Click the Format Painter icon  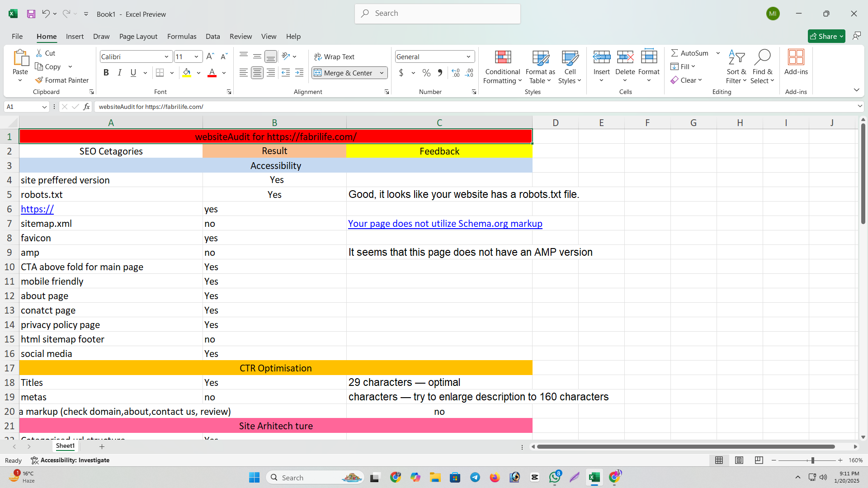coord(39,80)
